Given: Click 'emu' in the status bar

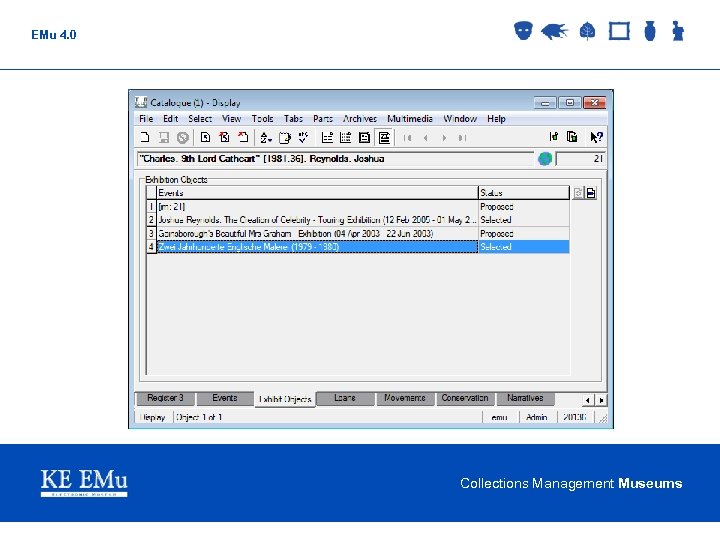Looking at the screenshot, I should [499, 417].
